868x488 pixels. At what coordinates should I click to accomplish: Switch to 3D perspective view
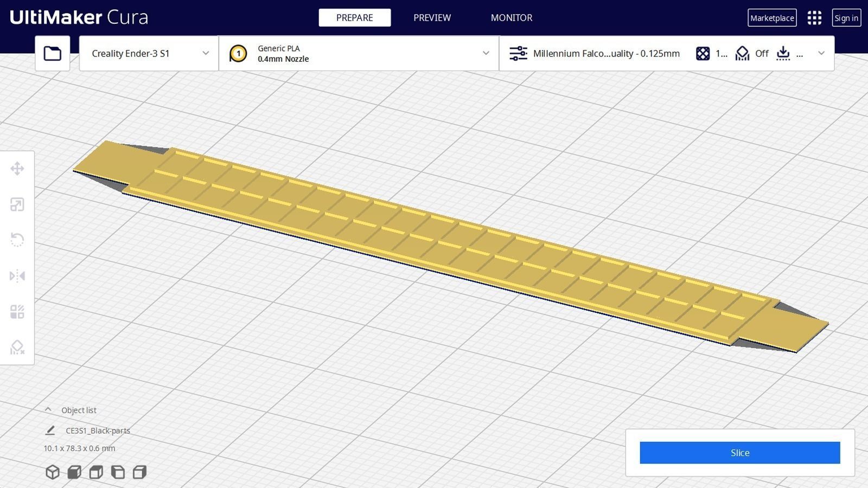coord(53,472)
